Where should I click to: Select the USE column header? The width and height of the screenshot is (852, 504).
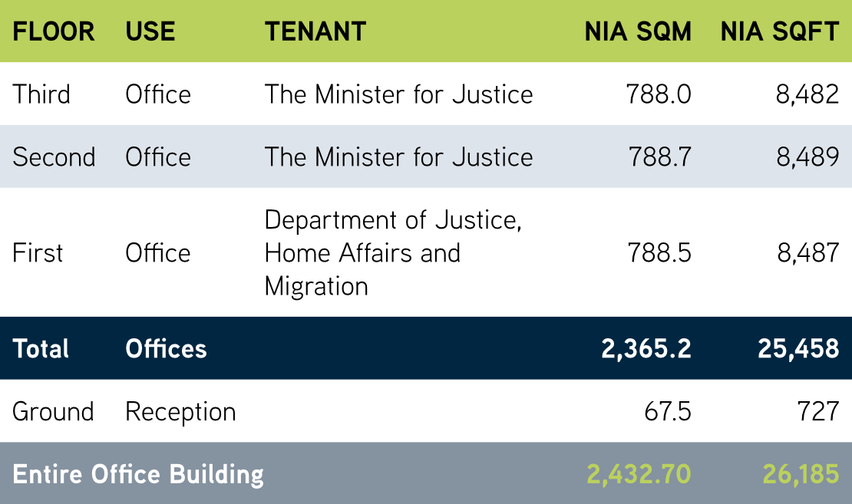[x=150, y=31]
